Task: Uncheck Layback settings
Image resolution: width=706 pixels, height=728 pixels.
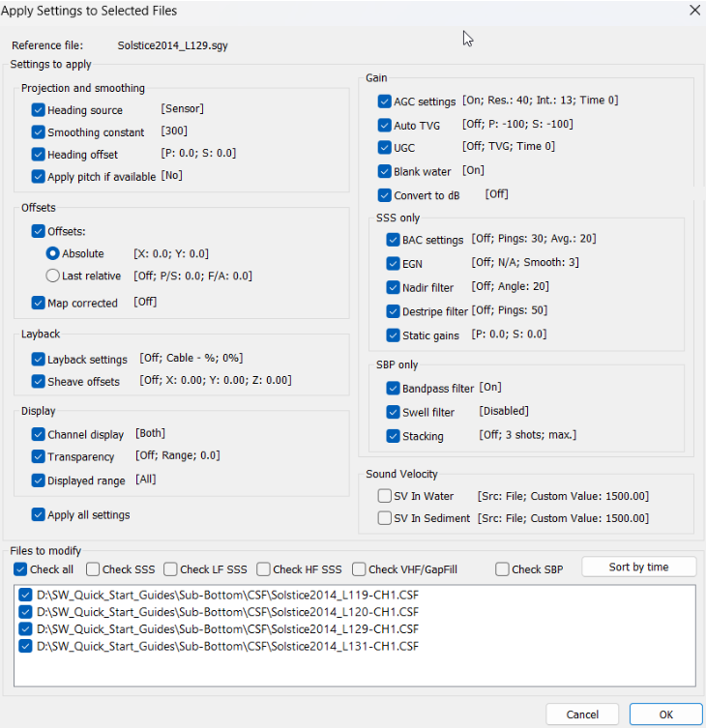Action: (x=38, y=360)
